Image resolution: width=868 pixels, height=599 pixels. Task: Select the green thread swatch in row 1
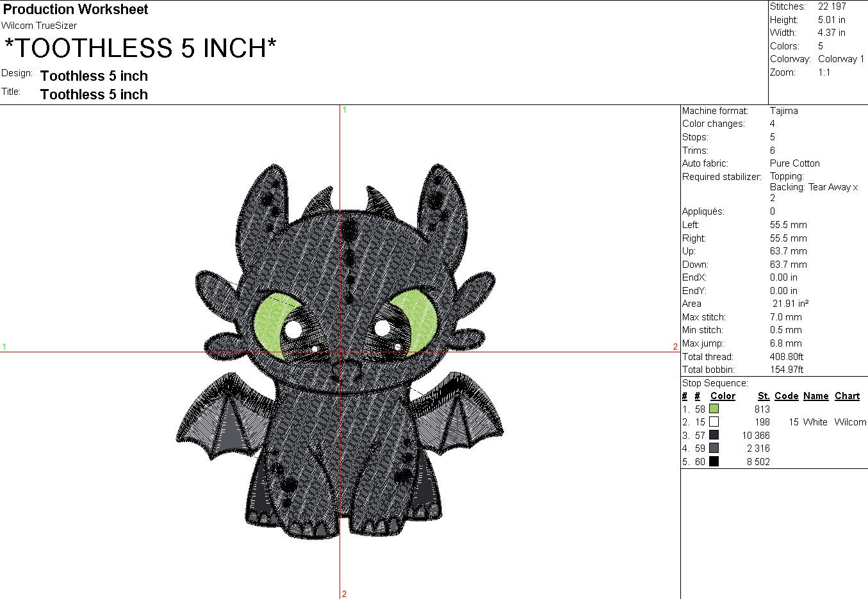713,409
